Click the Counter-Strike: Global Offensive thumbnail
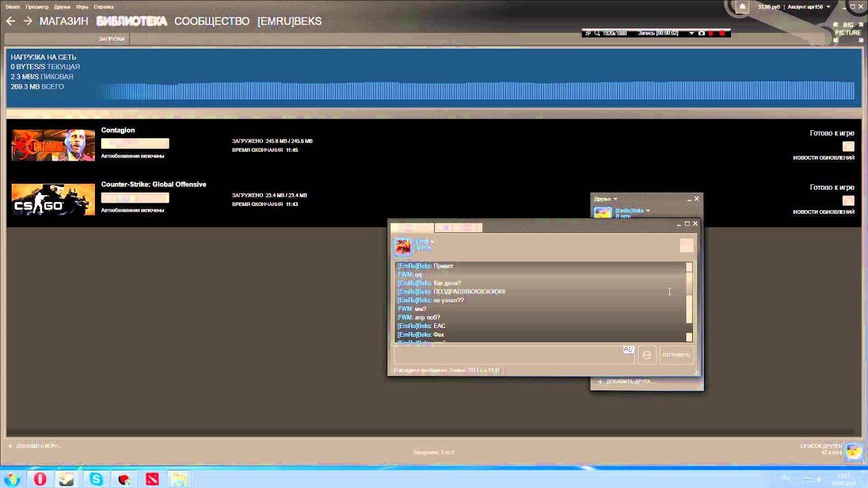The width and height of the screenshot is (868, 488). (53, 199)
